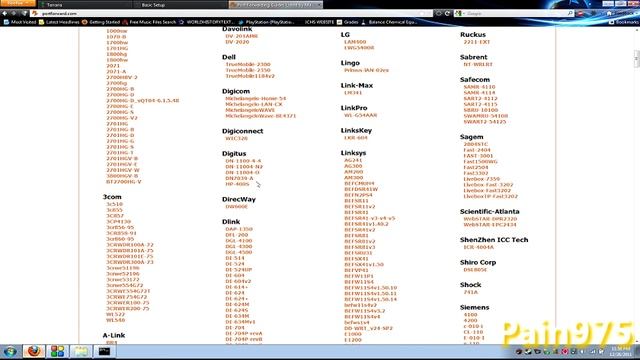Open the Dell TrueMobile1184v2 guide
The height and width of the screenshot is (360, 640).
[x=250, y=76]
